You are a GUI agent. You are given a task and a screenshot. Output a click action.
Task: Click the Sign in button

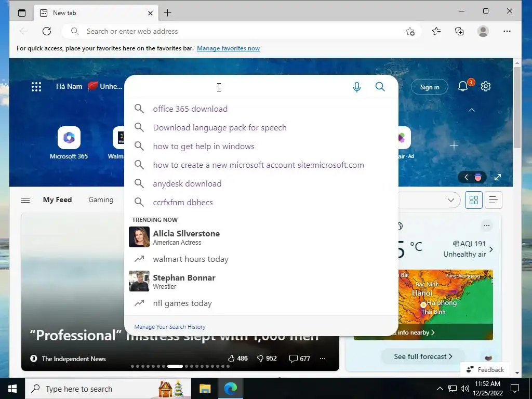pos(430,87)
